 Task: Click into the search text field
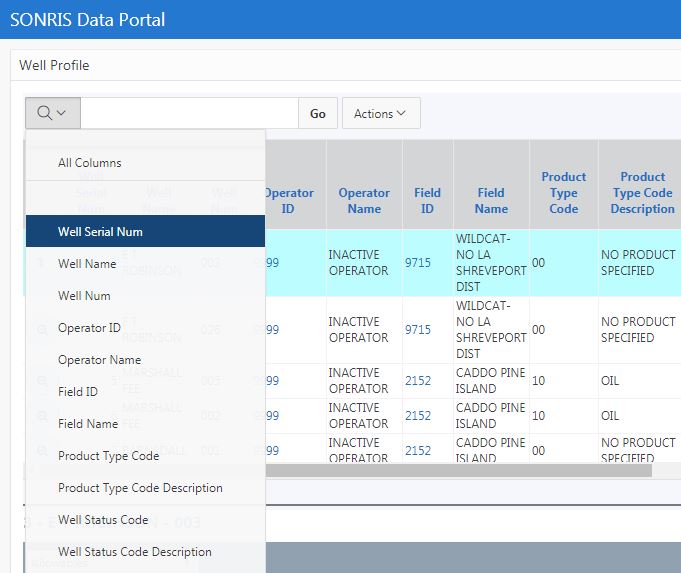pos(189,113)
